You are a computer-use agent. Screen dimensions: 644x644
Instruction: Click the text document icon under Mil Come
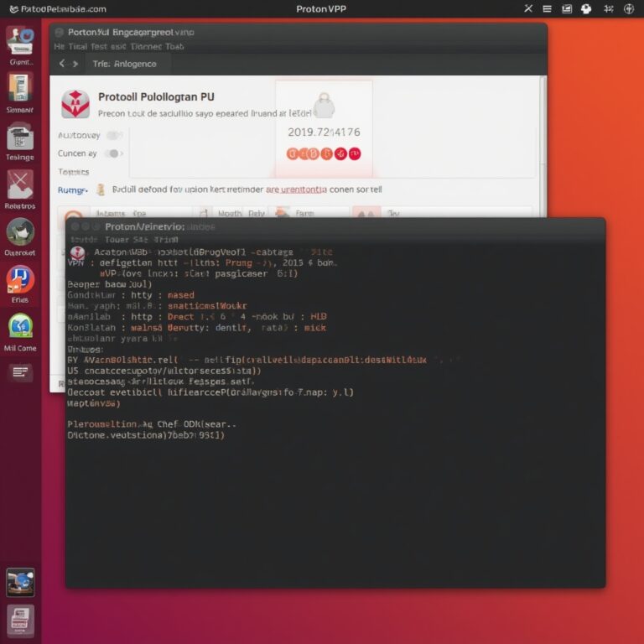pos(20,372)
